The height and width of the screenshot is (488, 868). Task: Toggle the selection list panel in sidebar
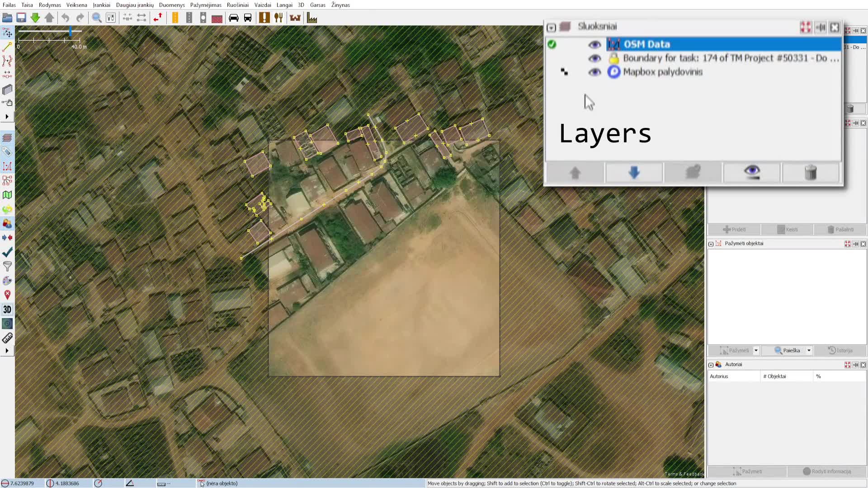click(7, 166)
